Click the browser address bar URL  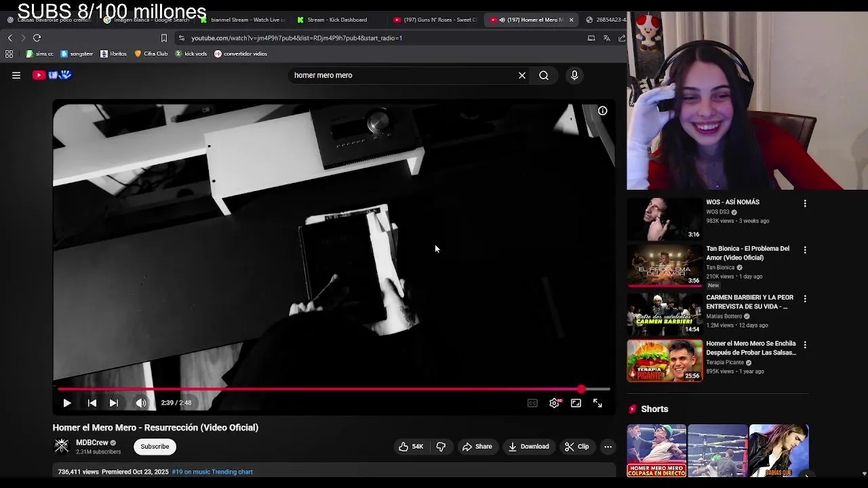point(296,38)
